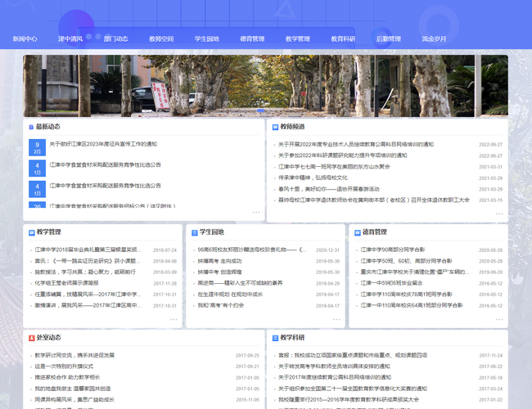
Task: Open 喜报：我校成功立项国家级重点课题 article
Action: pyautogui.click(x=353, y=355)
